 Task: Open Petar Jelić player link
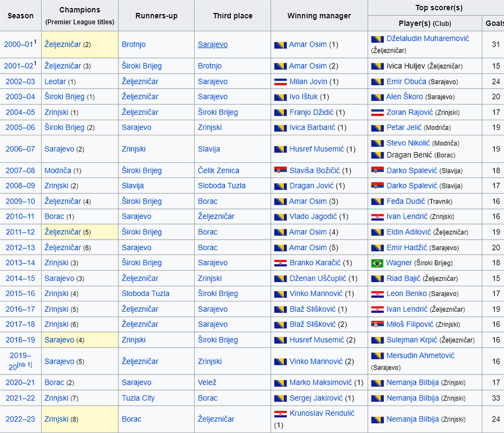coord(404,127)
